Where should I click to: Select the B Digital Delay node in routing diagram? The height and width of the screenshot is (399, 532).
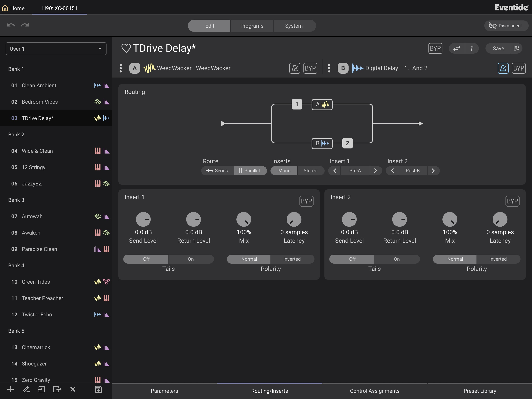pyautogui.click(x=322, y=143)
